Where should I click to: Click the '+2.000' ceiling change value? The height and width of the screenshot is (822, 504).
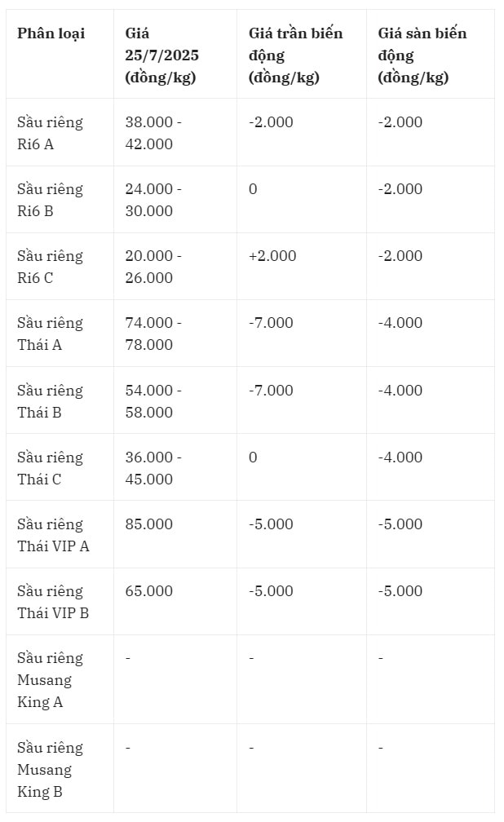point(272,256)
